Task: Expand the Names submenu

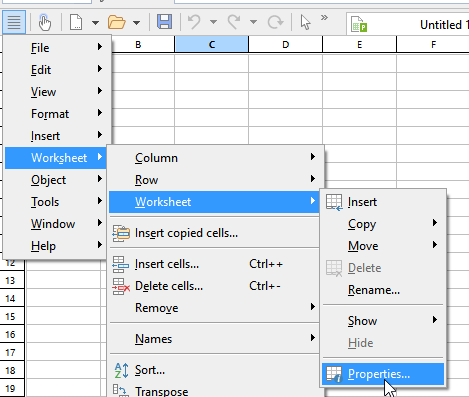Action: tap(214, 339)
